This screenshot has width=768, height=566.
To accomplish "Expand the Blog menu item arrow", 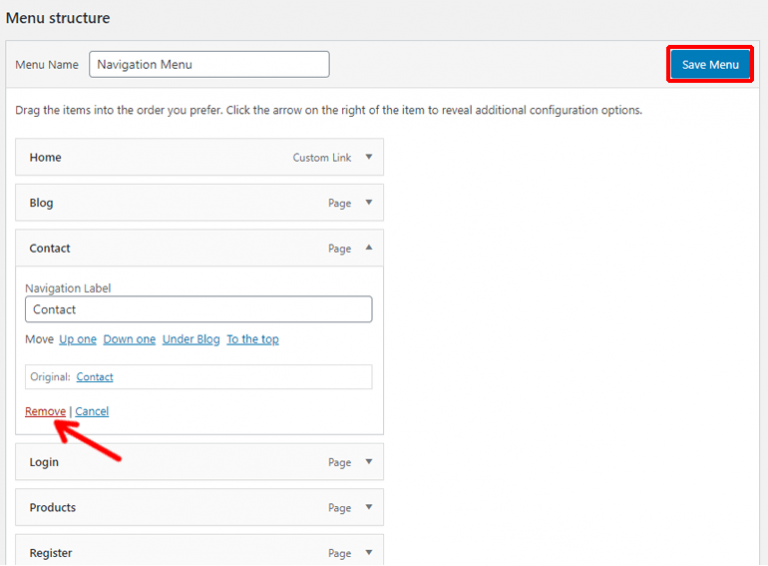I will 368,202.
